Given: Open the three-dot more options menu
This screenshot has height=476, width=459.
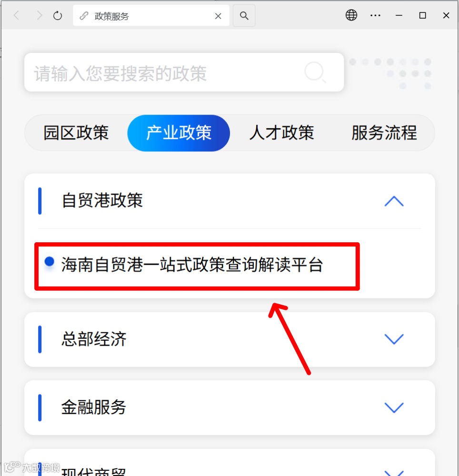Looking at the screenshot, I should coord(375,16).
